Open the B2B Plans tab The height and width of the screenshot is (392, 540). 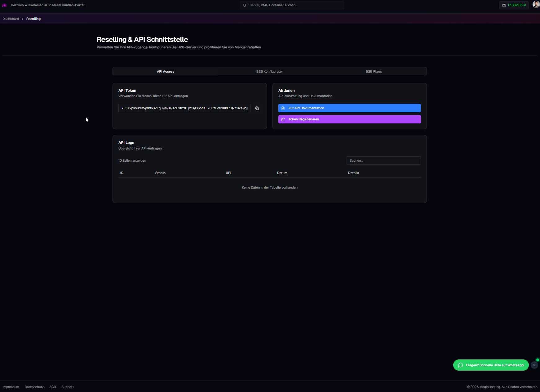pyautogui.click(x=374, y=71)
